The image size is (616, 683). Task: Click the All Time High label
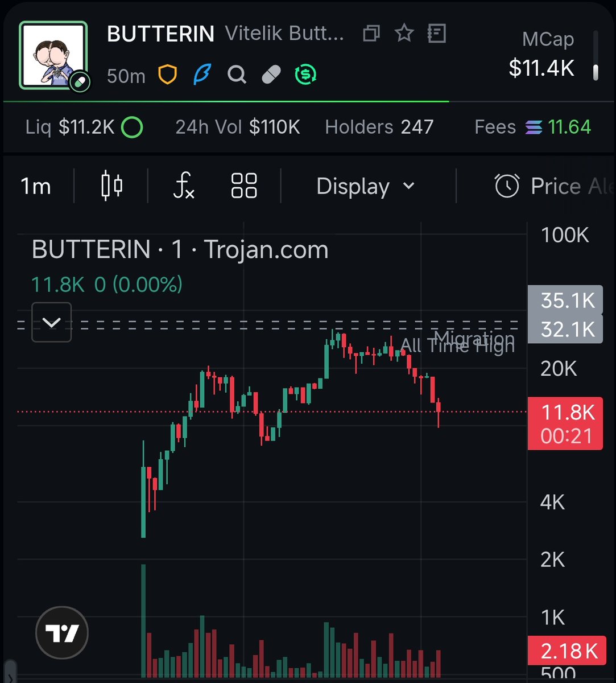click(458, 345)
